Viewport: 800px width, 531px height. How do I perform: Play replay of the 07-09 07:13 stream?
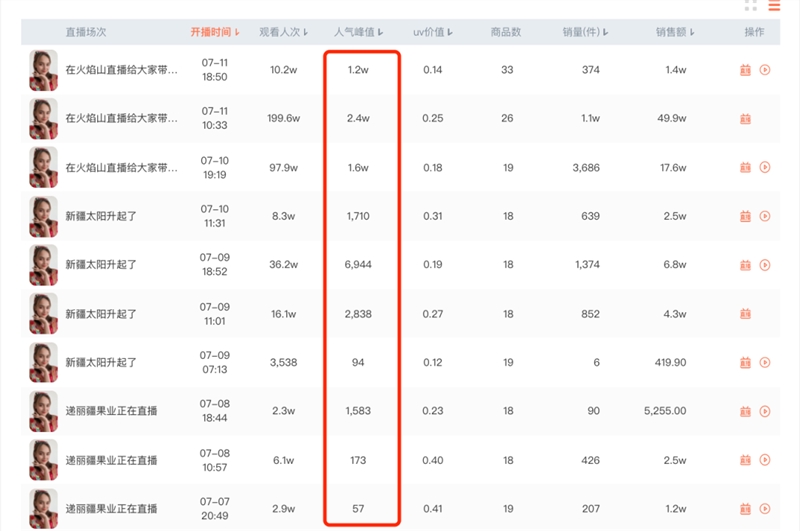[765, 362]
